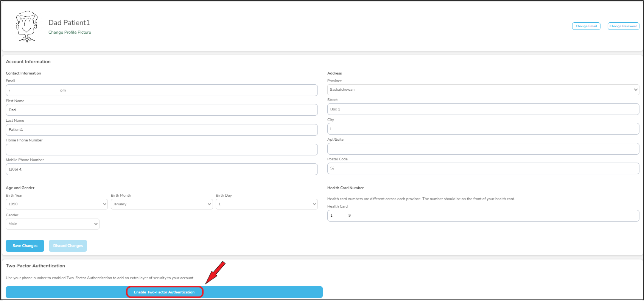The image size is (644, 301).
Task: Focus the City input field
Action: coord(483,129)
